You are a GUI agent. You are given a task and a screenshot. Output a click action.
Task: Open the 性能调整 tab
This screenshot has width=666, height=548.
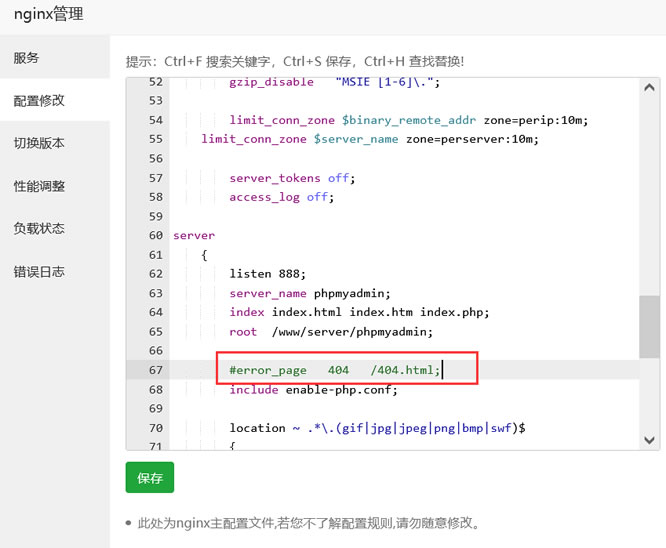pos(39,186)
